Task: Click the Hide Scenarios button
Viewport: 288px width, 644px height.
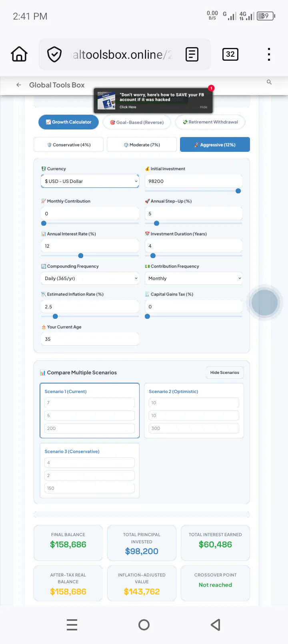Action: (225, 372)
